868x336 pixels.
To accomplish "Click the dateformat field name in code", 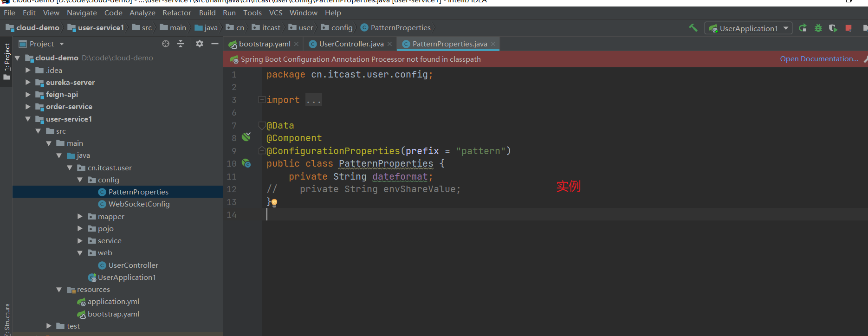I will coord(400,176).
